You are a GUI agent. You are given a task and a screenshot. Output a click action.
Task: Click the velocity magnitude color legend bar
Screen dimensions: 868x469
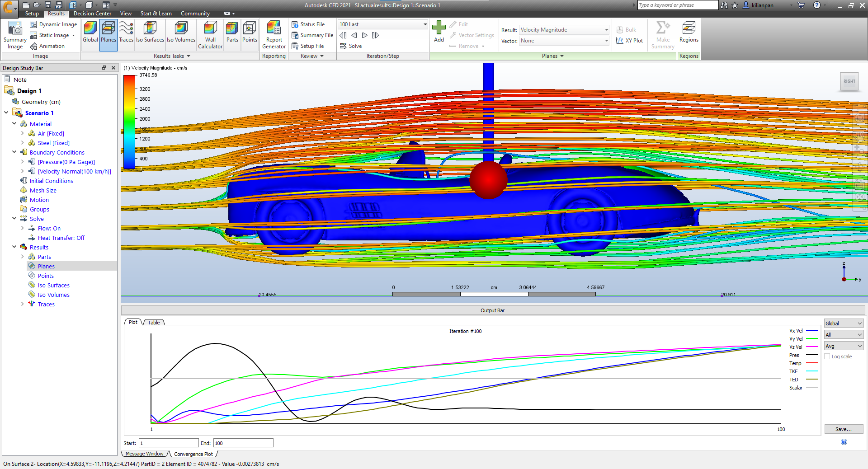[129, 122]
